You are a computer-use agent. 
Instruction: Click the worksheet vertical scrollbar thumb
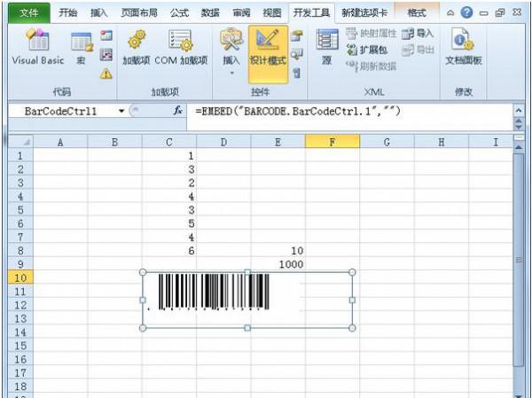(x=519, y=260)
